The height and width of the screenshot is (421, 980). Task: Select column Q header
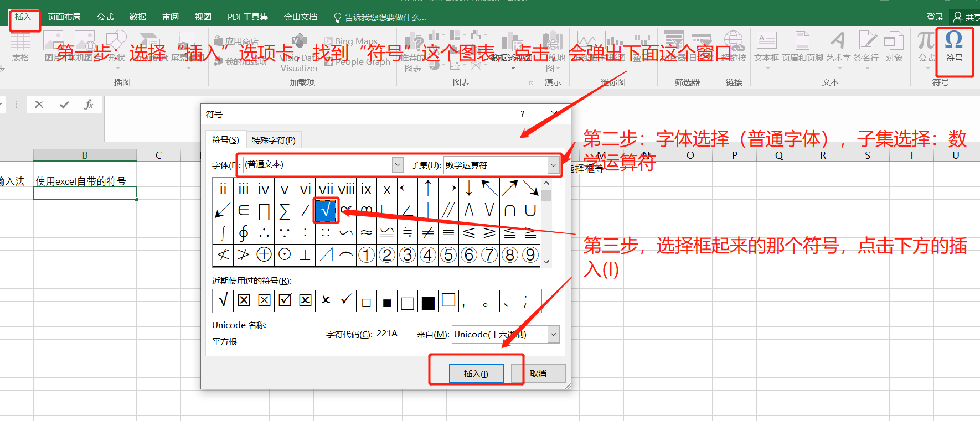(779, 155)
